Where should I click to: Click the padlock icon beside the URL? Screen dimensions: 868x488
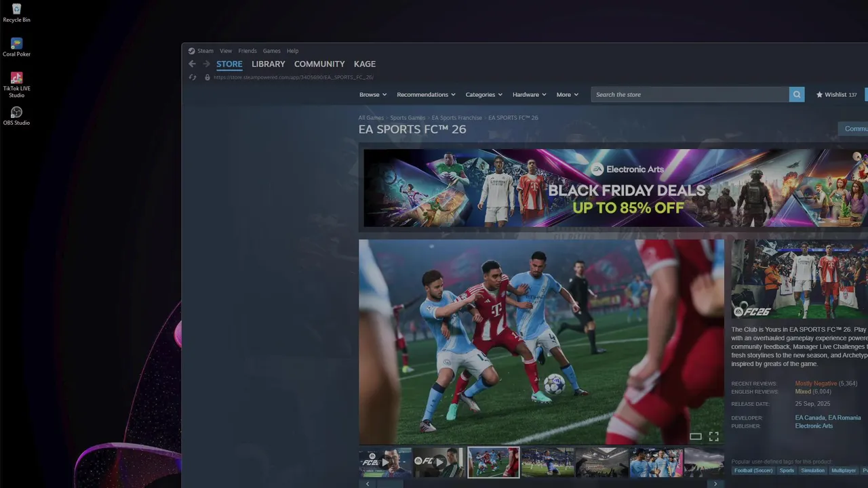208,77
